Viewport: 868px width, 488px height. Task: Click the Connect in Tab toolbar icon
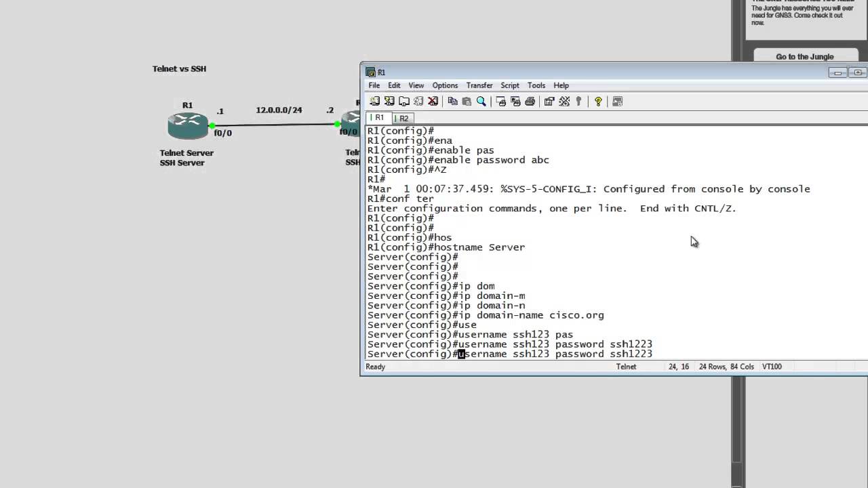point(404,101)
